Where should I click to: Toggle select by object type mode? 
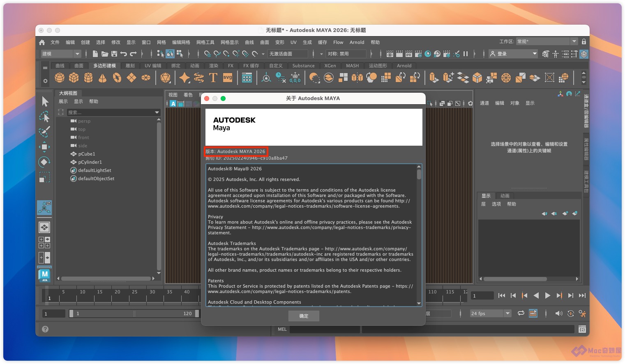[170, 54]
